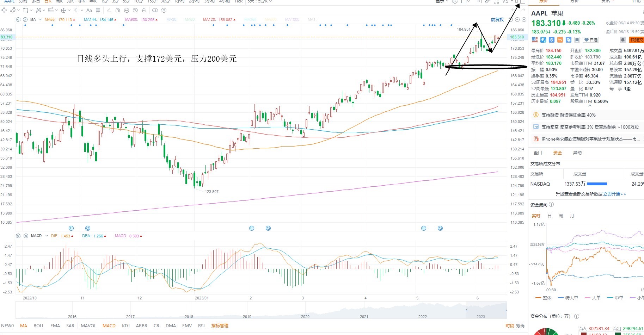Click the first Q marker near November
Image resolution: width=644 pixels, height=335 pixels.
coord(88,228)
